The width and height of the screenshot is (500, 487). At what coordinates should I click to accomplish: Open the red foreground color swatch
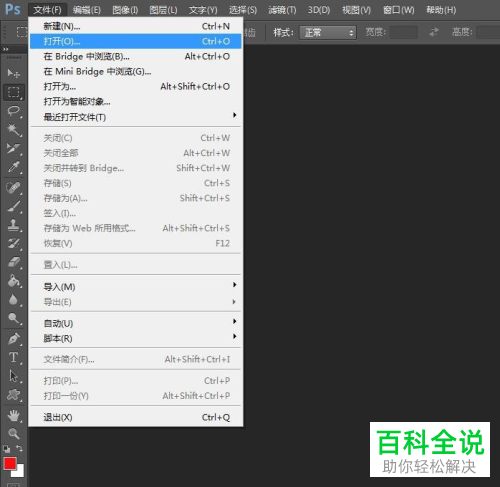click(x=10, y=463)
